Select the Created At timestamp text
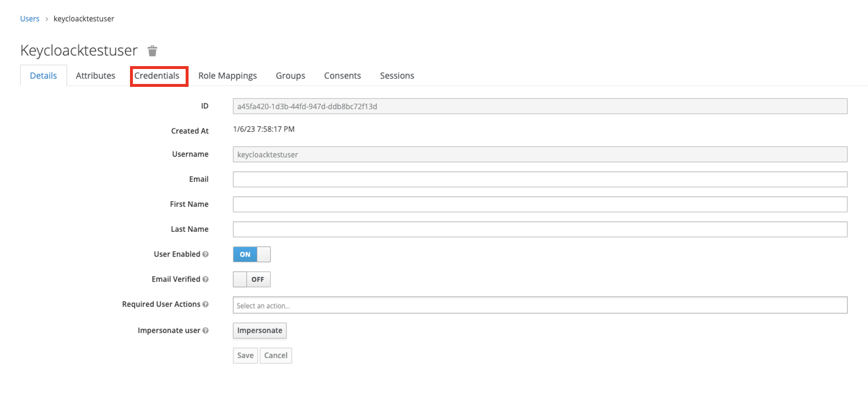The height and width of the screenshot is (409, 868). pos(264,129)
